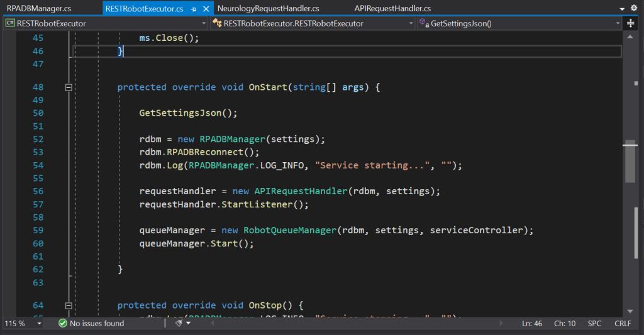
Task: Switch to the RPADBManager.cs tab
Action: tap(38, 8)
